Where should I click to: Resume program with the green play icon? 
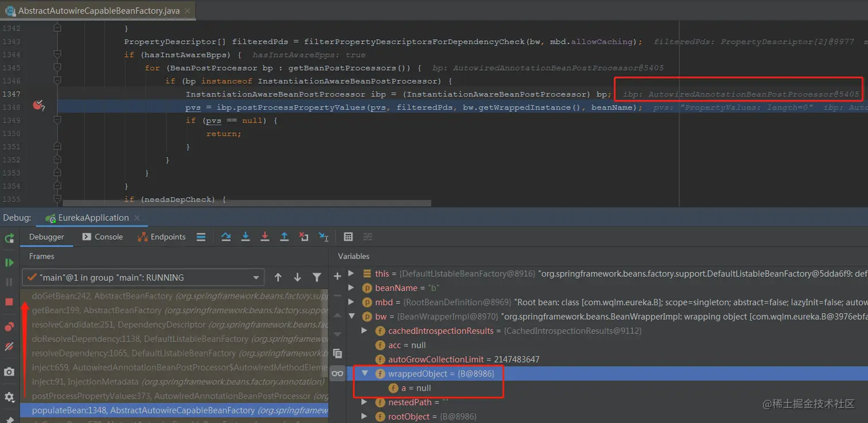pos(9,263)
